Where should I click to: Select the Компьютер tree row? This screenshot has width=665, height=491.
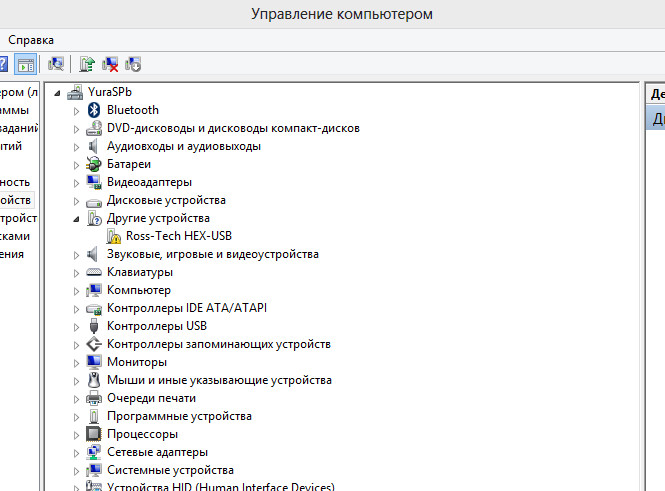point(139,290)
